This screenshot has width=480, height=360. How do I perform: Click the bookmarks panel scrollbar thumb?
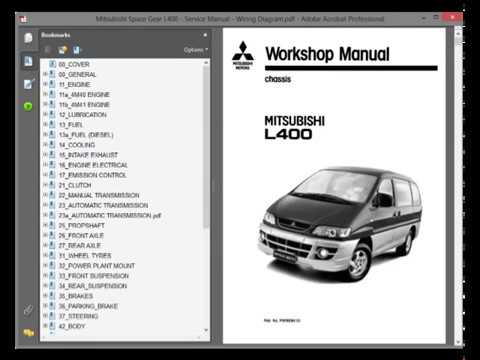(206, 147)
